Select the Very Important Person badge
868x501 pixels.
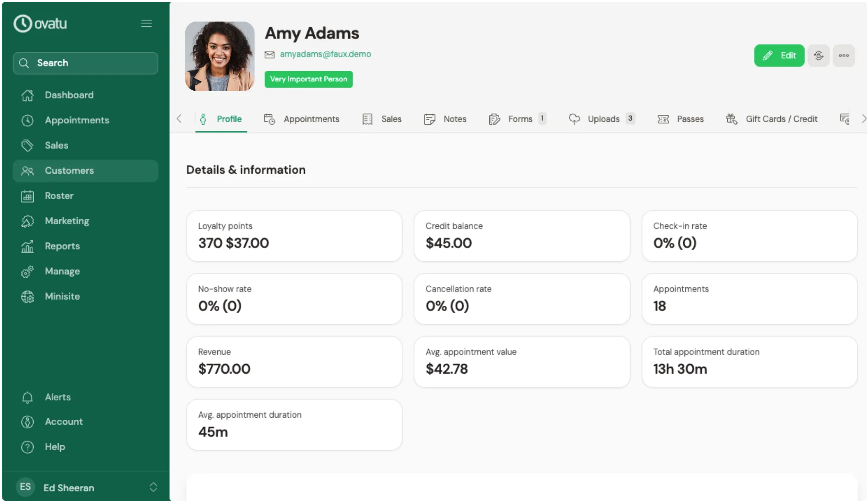pyautogui.click(x=308, y=79)
